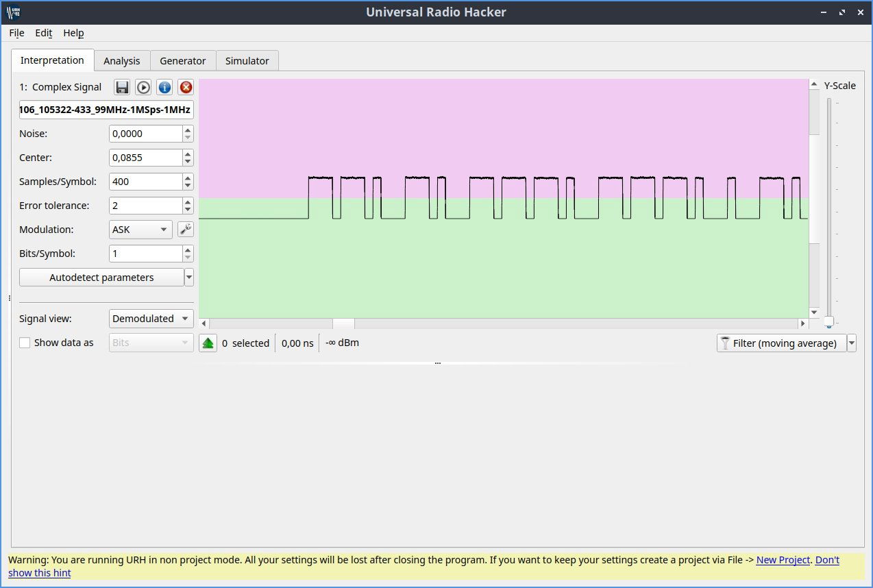873x588 pixels.
Task: Save the signal with the floppy disk icon
Action: pyautogui.click(x=122, y=87)
